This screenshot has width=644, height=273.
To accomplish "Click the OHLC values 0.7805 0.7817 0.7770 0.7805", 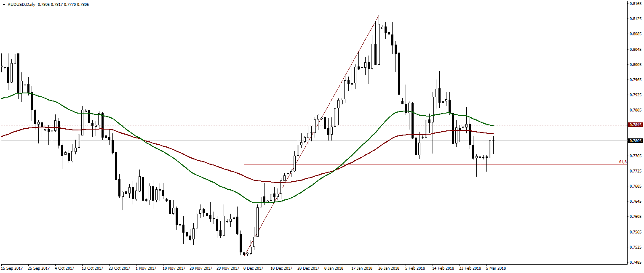I will coord(63,4).
